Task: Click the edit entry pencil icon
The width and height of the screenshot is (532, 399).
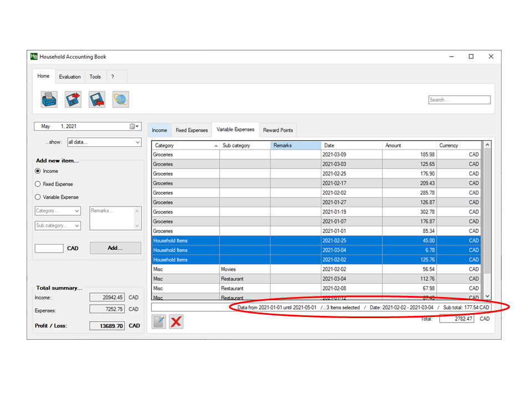Action: pyautogui.click(x=159, y=322)
